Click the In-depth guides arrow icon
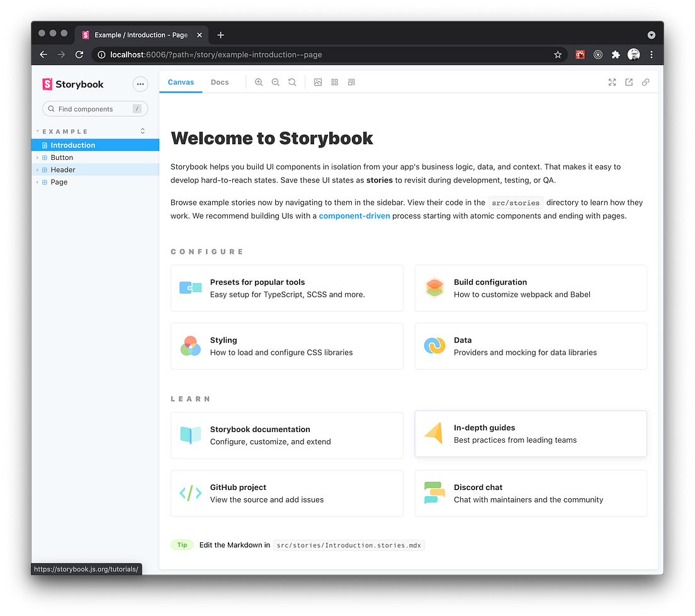Screen dimensions: 695x616 (x=434, y=433)
